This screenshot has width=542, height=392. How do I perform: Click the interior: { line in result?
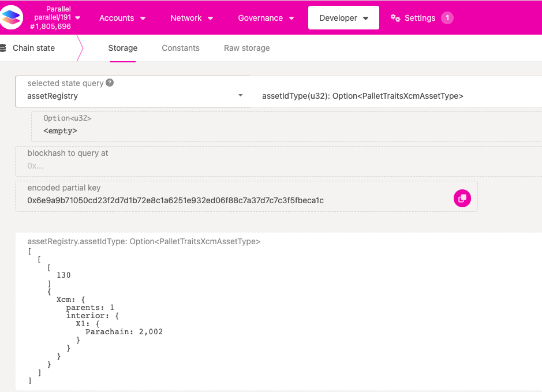92,316
